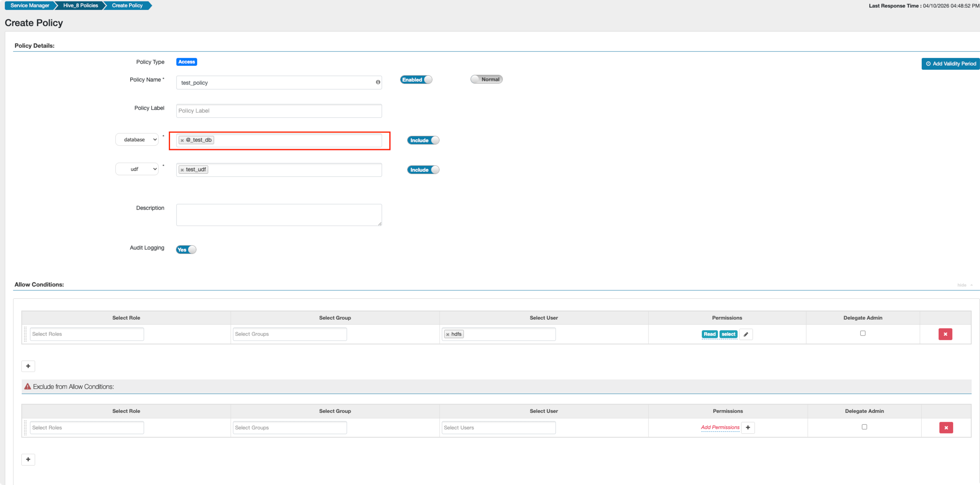The height and width of the screenshot is (485, 980).
Task: Check Delegate Admin for hdfs row
Action: [863, 333]
